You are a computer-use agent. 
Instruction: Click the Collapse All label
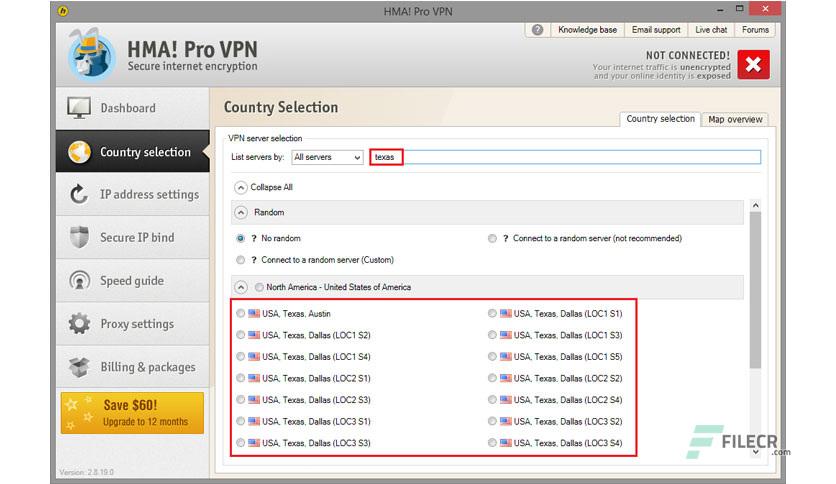click(x=271, y=188)
